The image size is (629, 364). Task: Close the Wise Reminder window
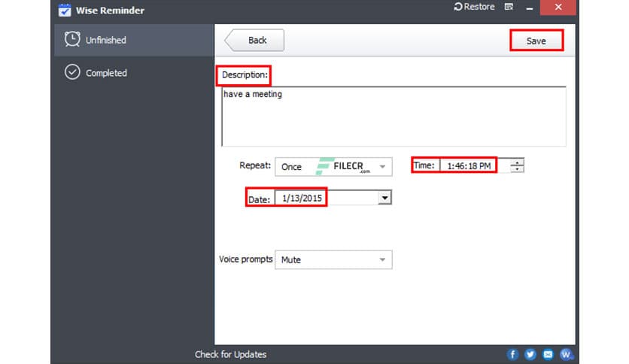tap(558, 8)
